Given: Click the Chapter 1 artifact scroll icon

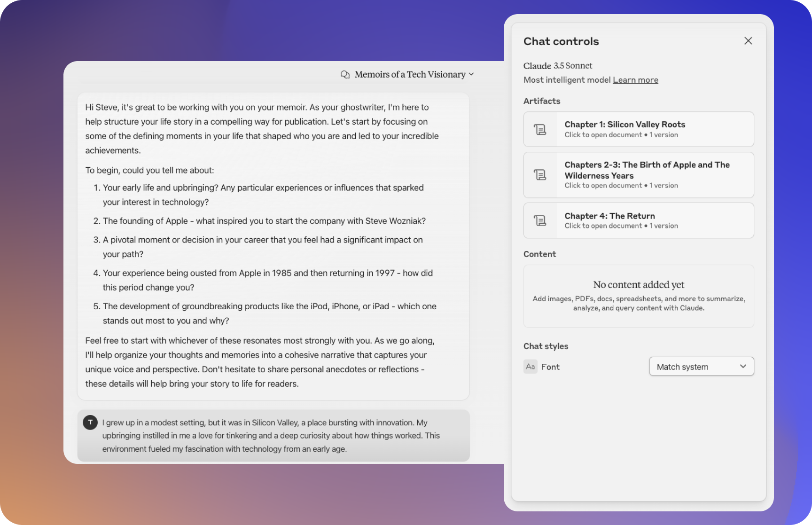Looking at the screenshot, I should coord(540,129).
